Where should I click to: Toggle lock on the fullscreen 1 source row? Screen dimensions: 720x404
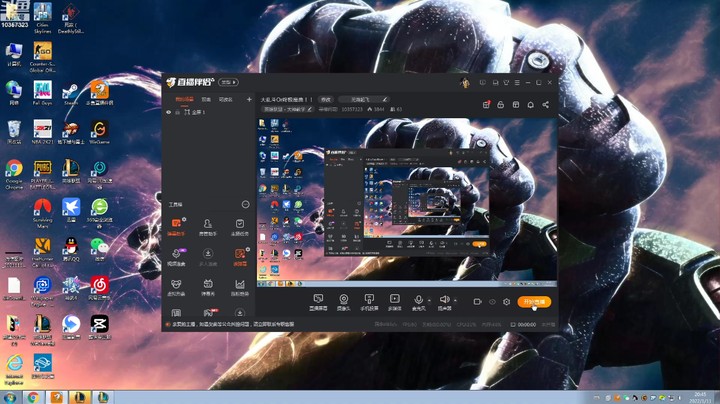(178, 112)
